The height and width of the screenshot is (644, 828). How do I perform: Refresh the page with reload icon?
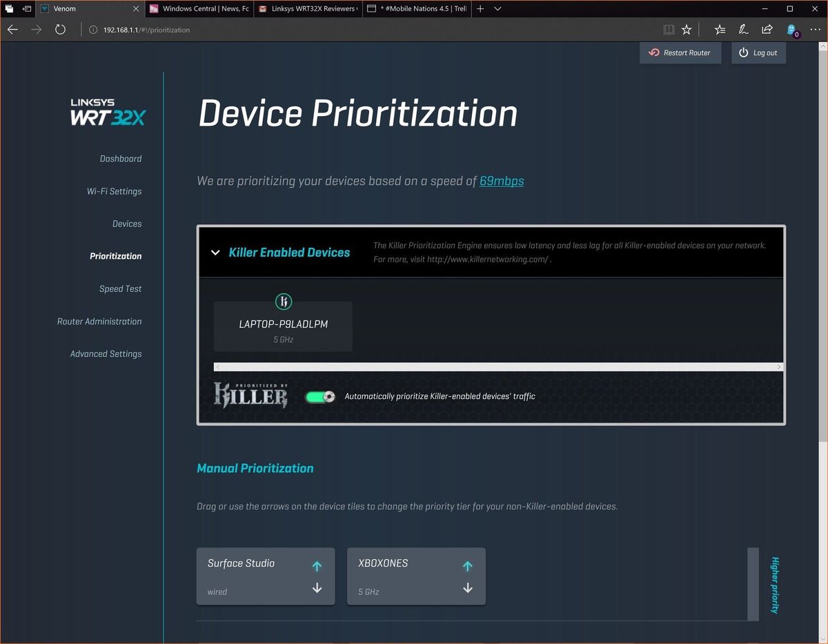(60, 30)
